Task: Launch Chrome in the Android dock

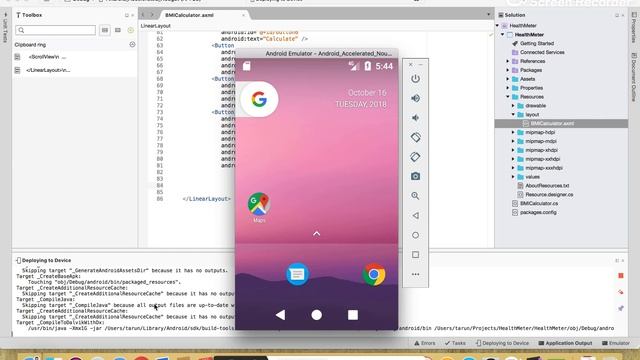Action: tap(374, 274)
